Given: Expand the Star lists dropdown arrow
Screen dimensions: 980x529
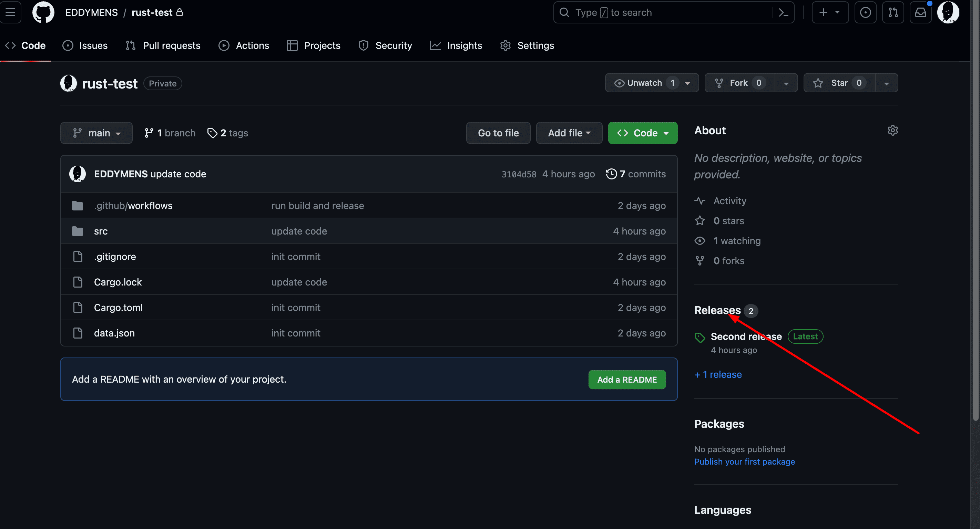Looking at the screenshot, I should tap(886, 83).
